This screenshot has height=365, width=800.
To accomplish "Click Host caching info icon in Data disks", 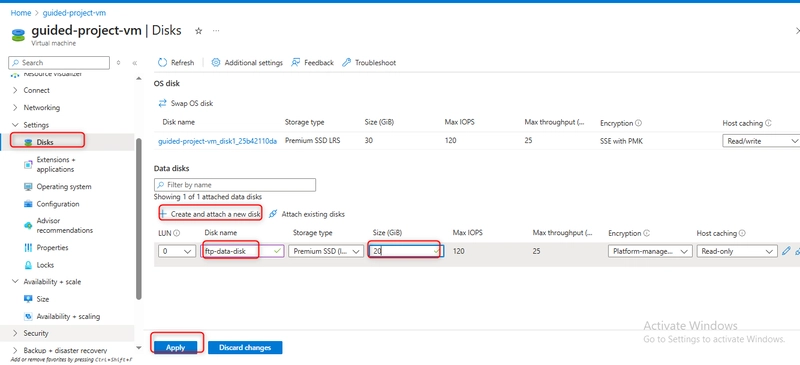I will 742,233.
